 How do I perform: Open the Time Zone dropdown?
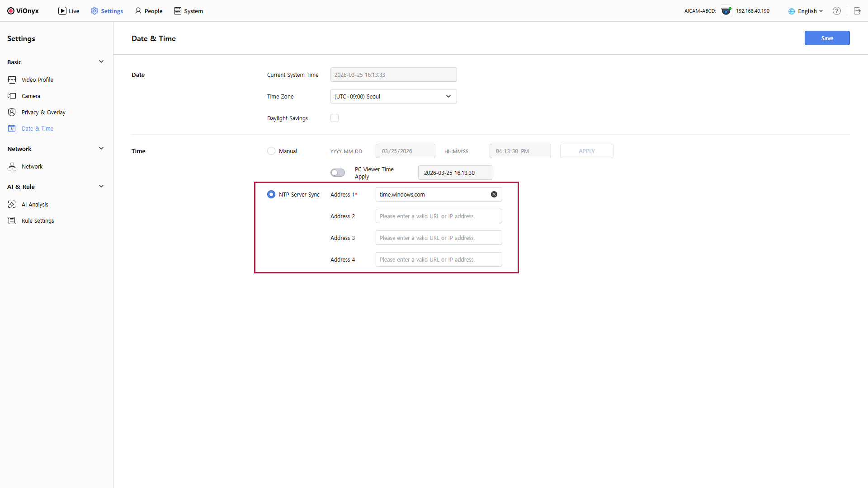[393, 96]
